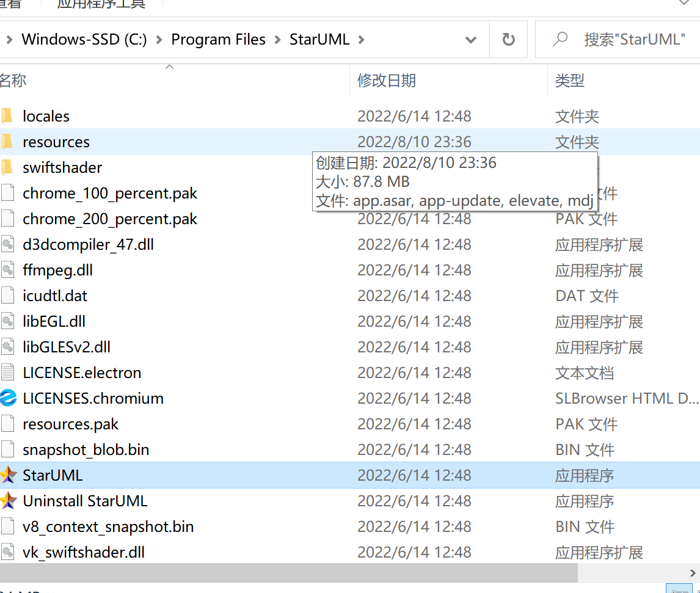This screenshot has width=700, height=593.
Task: Select the locales folder name
Action: 46,116
